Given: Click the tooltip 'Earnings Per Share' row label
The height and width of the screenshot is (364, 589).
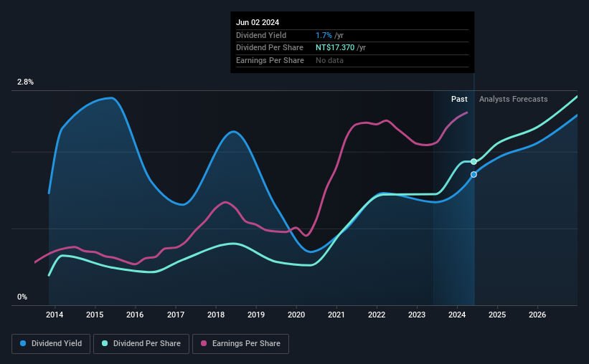Looking at the screenshot, I should 270,60.
